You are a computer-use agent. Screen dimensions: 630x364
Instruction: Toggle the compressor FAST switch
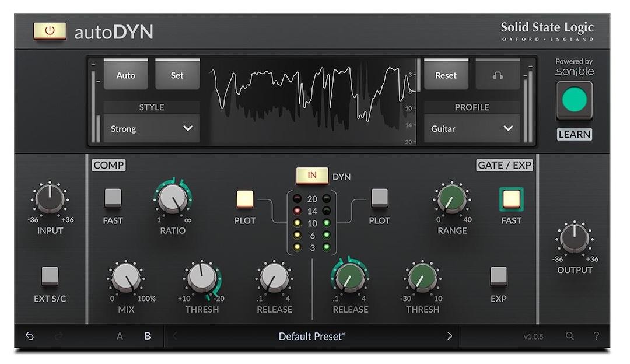(x=113, y=198)
